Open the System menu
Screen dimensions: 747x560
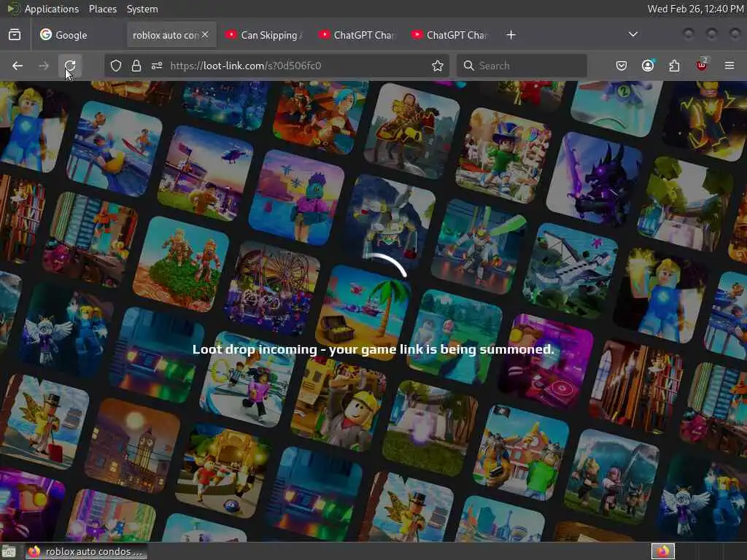coord(142,9)
